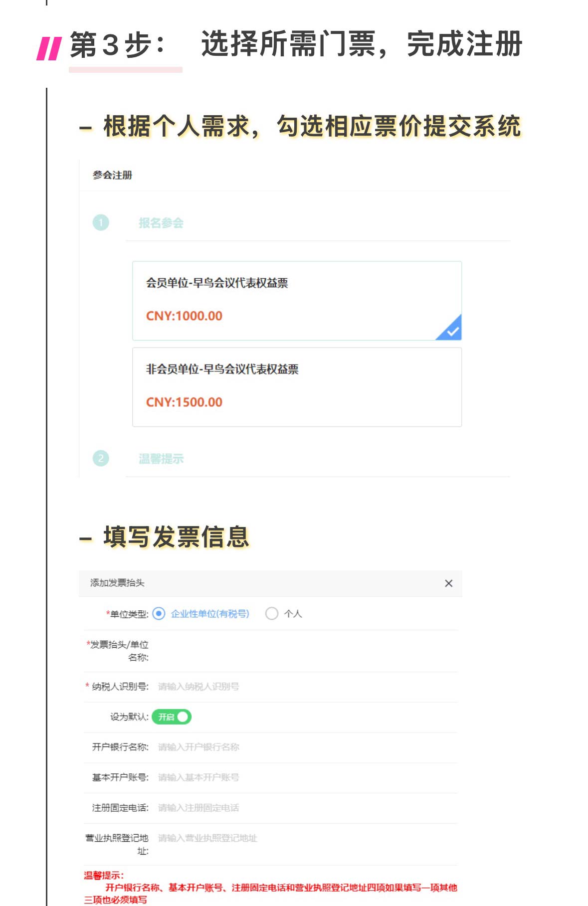Expand the 报名参会 section header
588x906 pixels.
coord(161,223)
